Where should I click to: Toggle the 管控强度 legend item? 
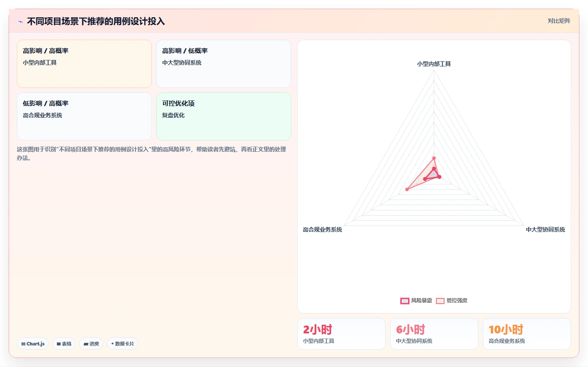tap(452, 301)
